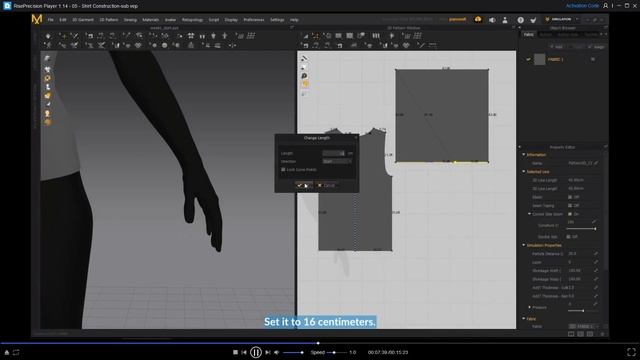
Task: Click the top icon of 2D window side toolbar
Action: [x=304, y=58]
